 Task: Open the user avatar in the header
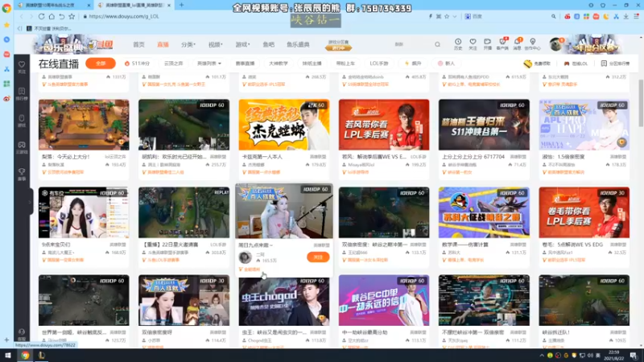[x=556, y=44]
